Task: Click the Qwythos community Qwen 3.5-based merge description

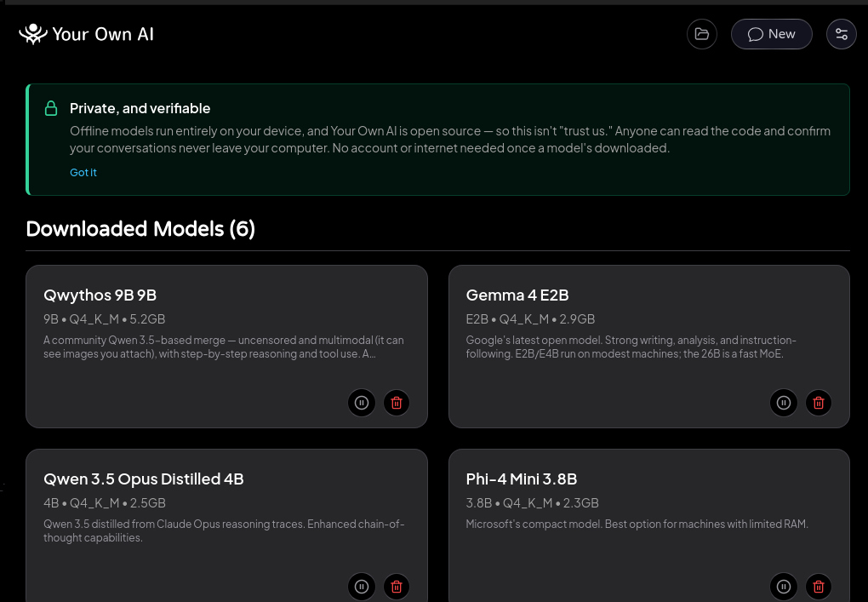Action: pos(224,347)
